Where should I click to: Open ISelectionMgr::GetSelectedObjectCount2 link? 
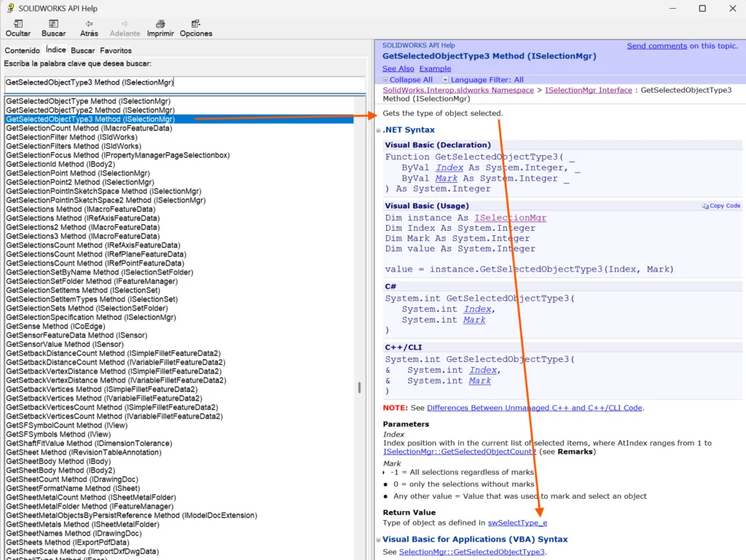(x=460, y=451)
